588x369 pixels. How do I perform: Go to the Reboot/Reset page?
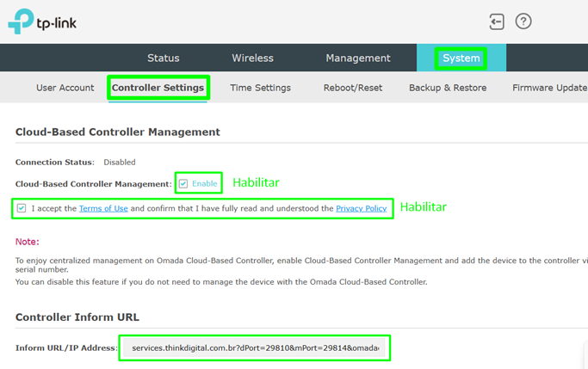coord(352,88)
